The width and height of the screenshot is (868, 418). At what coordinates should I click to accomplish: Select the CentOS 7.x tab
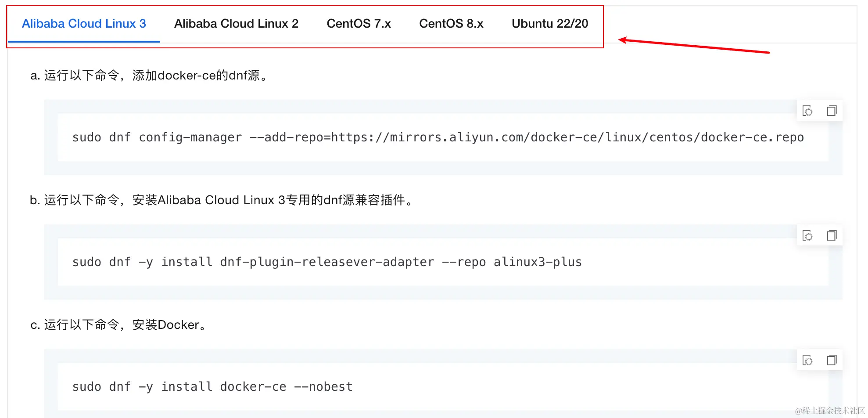[x=359, y=24]
